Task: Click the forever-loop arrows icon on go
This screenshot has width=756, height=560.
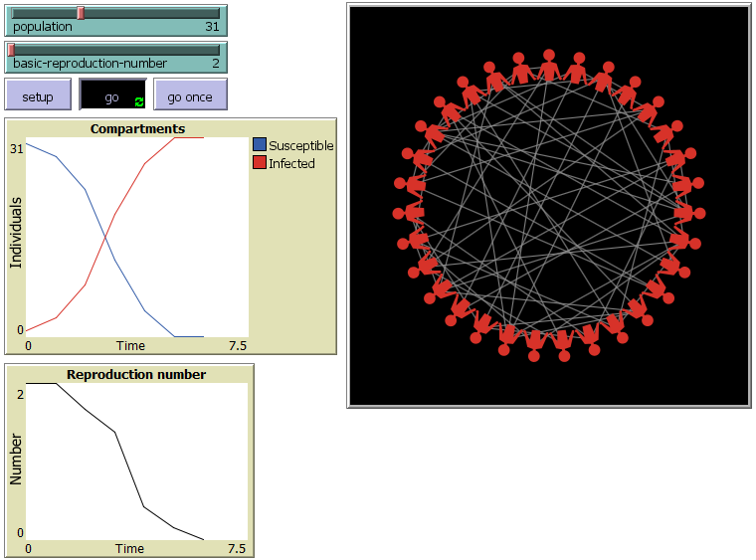Action: point(139,101)
